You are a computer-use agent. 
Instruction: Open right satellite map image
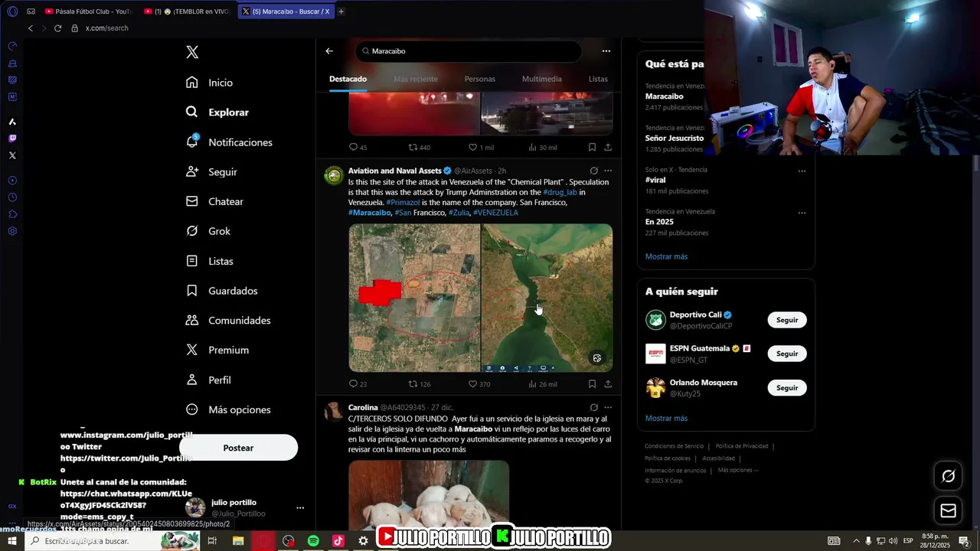547,298
